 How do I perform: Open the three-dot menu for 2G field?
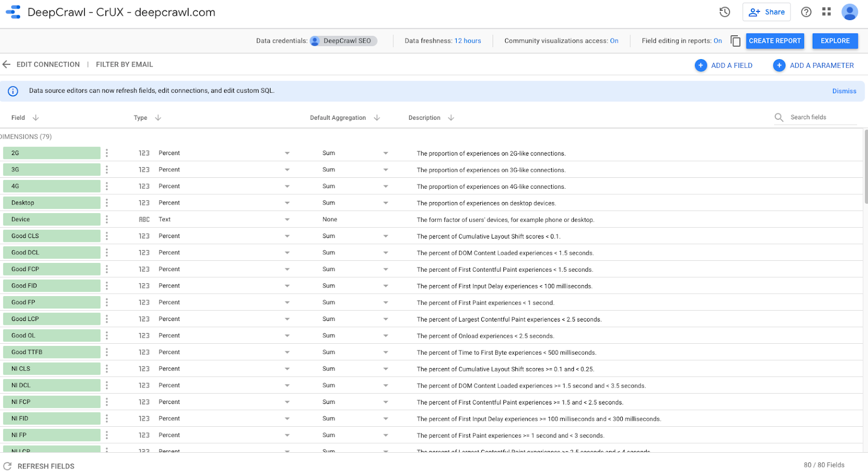point(107,153)
